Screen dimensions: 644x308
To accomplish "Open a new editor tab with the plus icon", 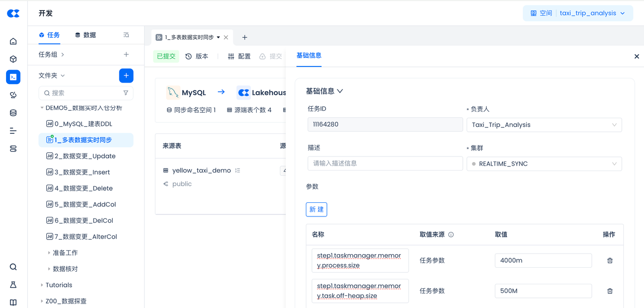I will [x=245, y=37].
